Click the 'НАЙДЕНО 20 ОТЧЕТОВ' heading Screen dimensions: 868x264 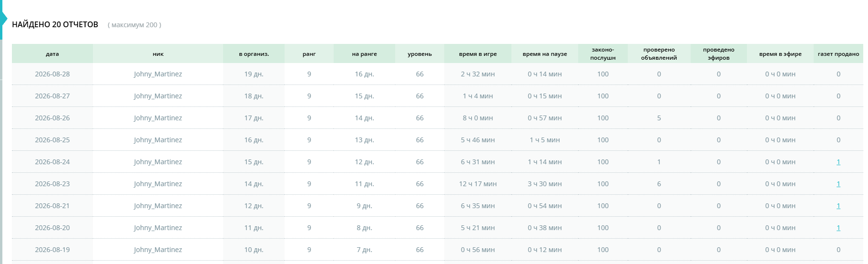(x=55, y=24)
